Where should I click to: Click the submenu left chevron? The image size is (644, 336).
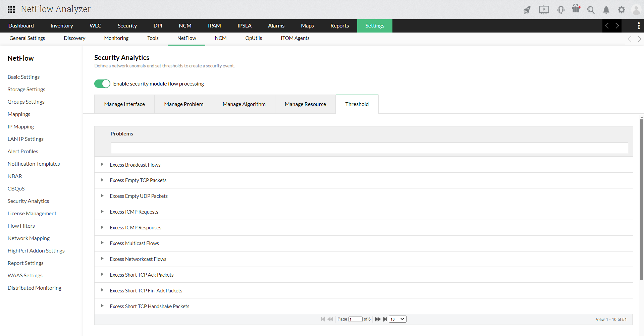click(x=630, y=39)
